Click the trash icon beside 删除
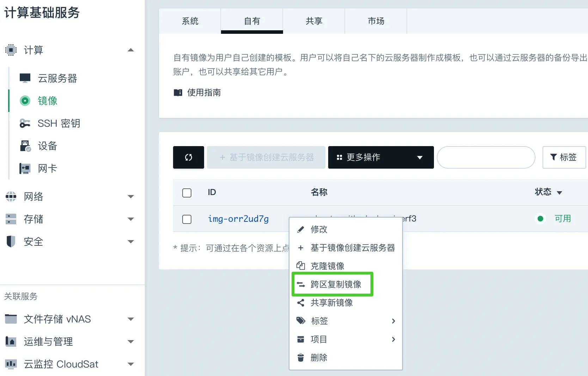The width and height of the screenshot is (588, 376). coord(301,358)
